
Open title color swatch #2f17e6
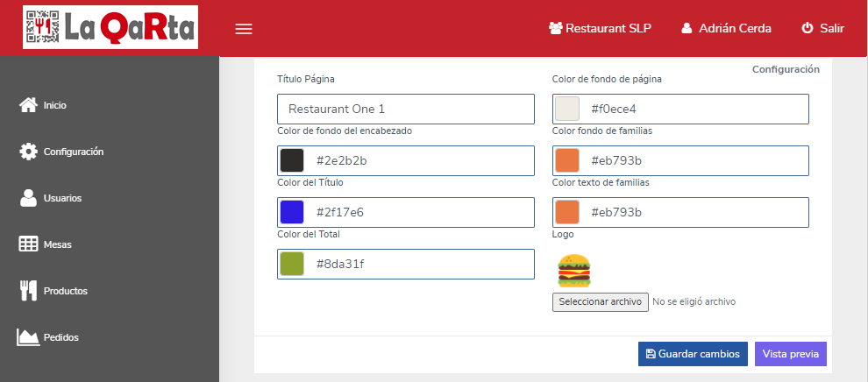[292, 212]
